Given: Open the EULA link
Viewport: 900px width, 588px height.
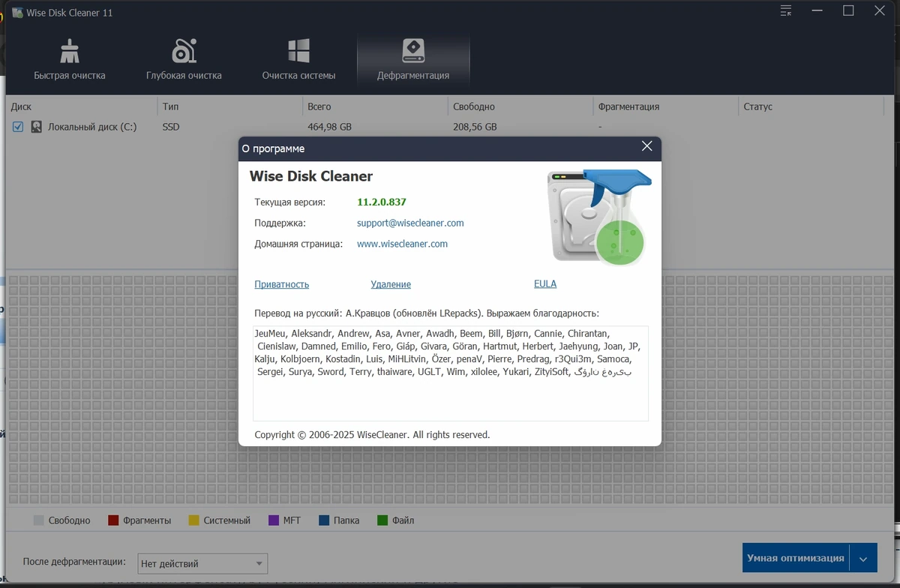Looking at the screenshot, I should [545, 283].
